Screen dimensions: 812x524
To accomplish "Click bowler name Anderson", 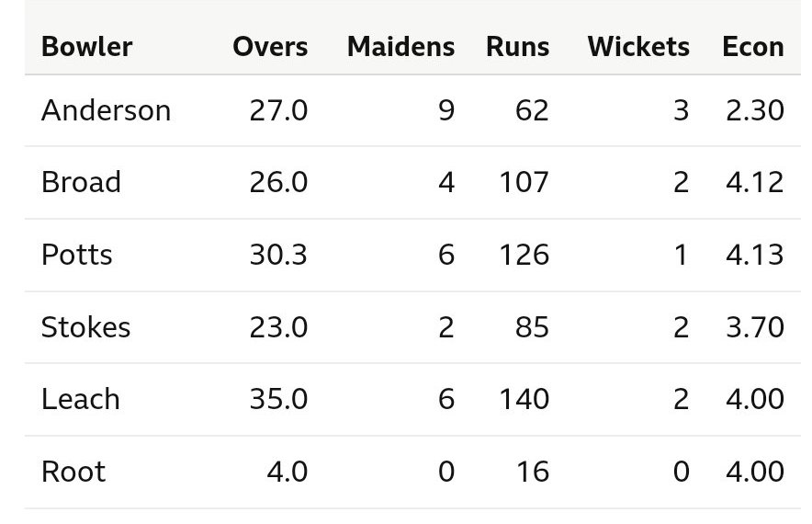I will 106,110.
